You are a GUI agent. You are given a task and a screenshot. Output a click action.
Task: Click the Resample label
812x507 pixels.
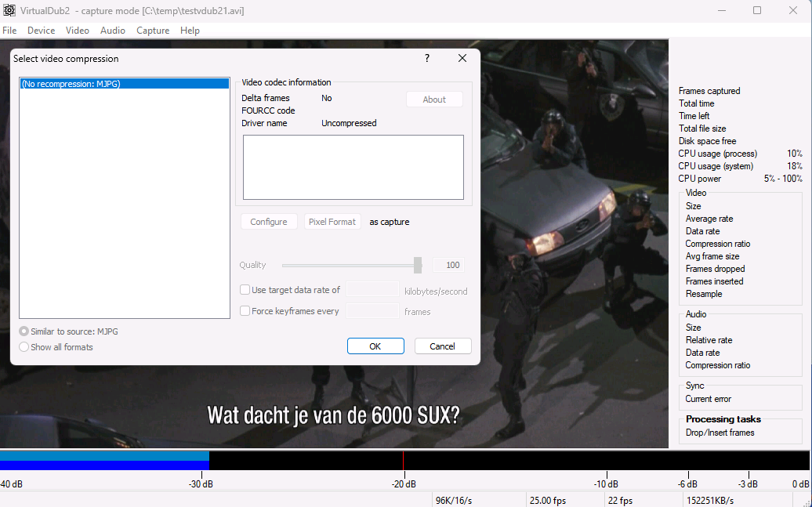tap(704, 294)
